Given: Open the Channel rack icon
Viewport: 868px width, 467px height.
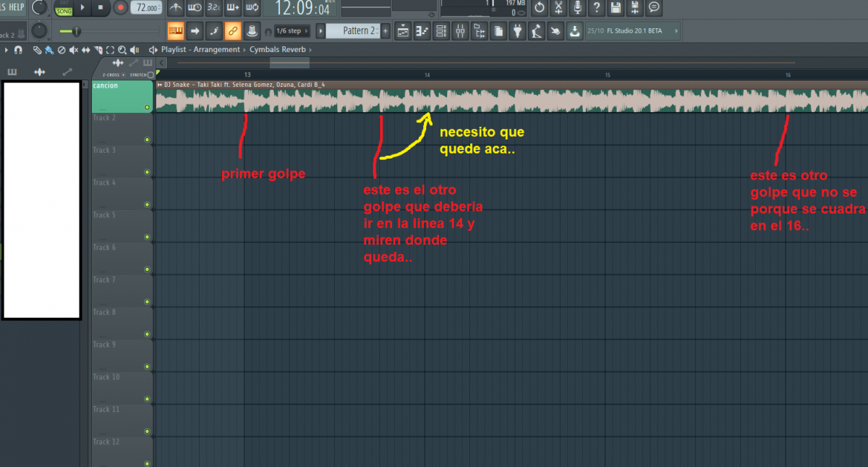Looking at the screenshot, I should 441,31.
